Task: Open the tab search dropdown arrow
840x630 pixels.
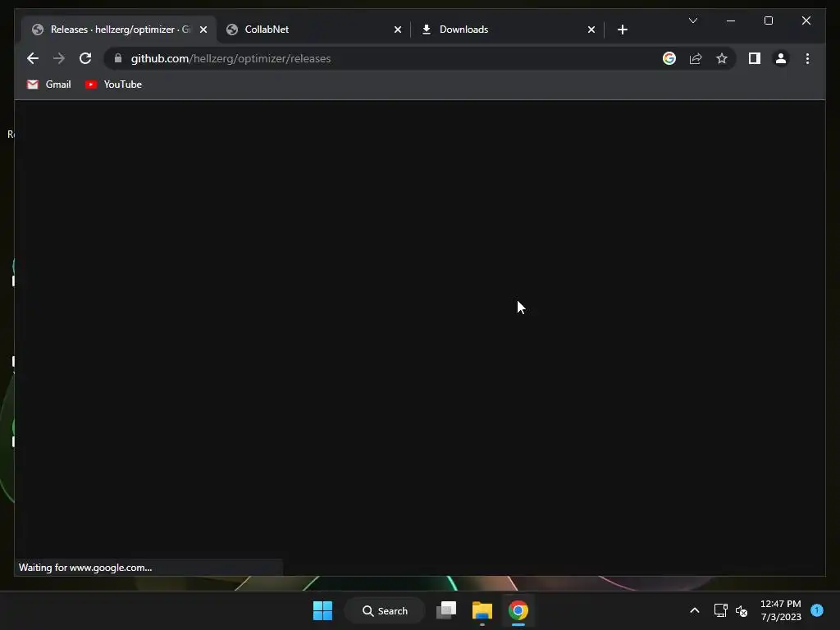Action: (x=692, y=21)
